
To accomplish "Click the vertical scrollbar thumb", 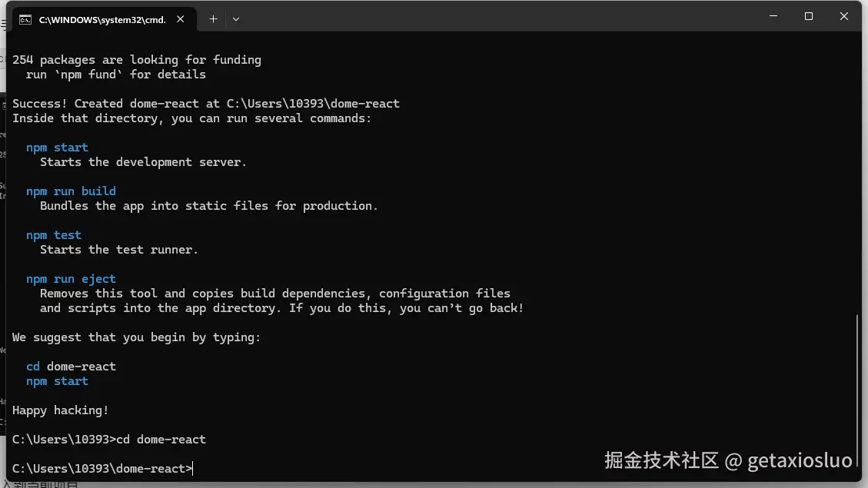I will pyautogui.click(x=857, y=392).
